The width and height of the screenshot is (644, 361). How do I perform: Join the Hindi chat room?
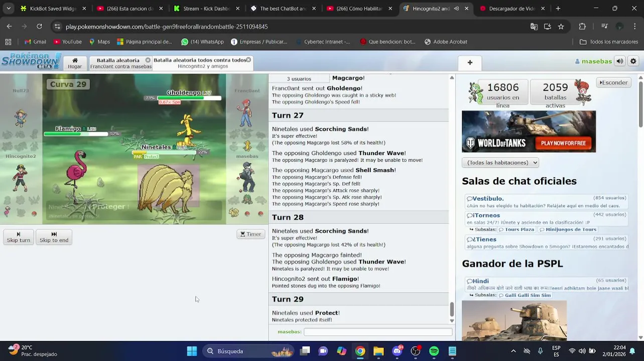click(546, 284)
